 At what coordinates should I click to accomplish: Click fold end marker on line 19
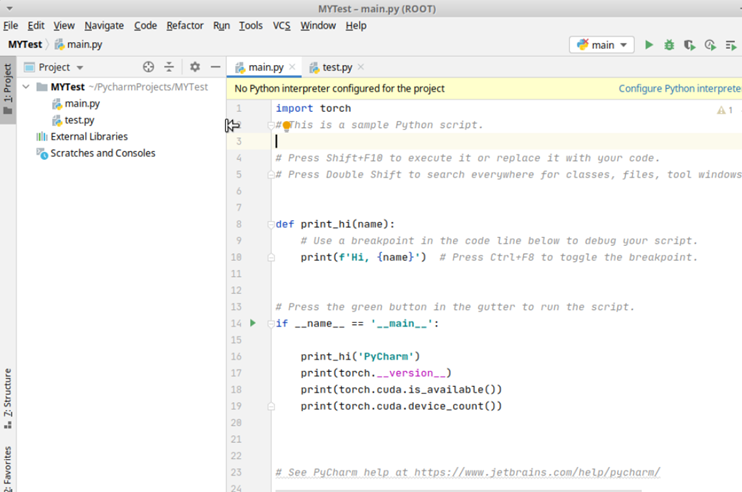pos(271,406)
